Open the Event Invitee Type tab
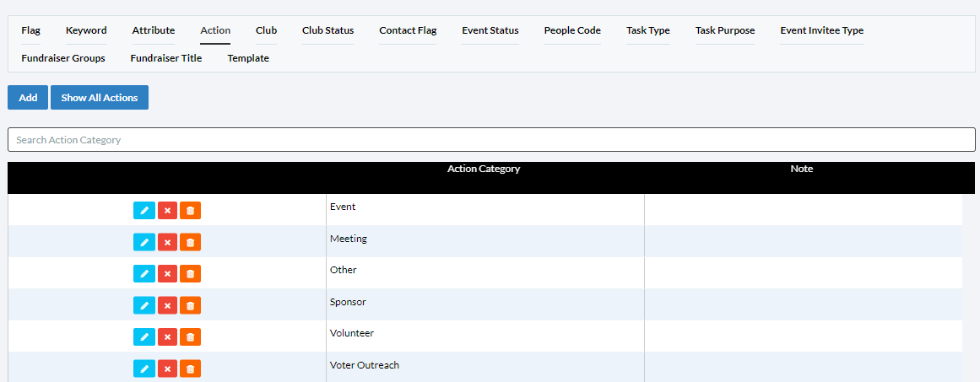This screenshot has height=382, width=980. coord(822,30)
